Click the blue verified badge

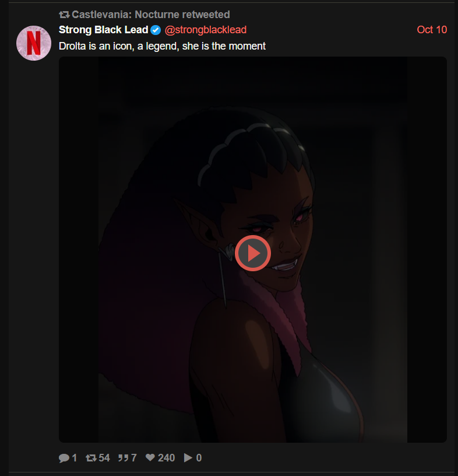click(156, 30)
